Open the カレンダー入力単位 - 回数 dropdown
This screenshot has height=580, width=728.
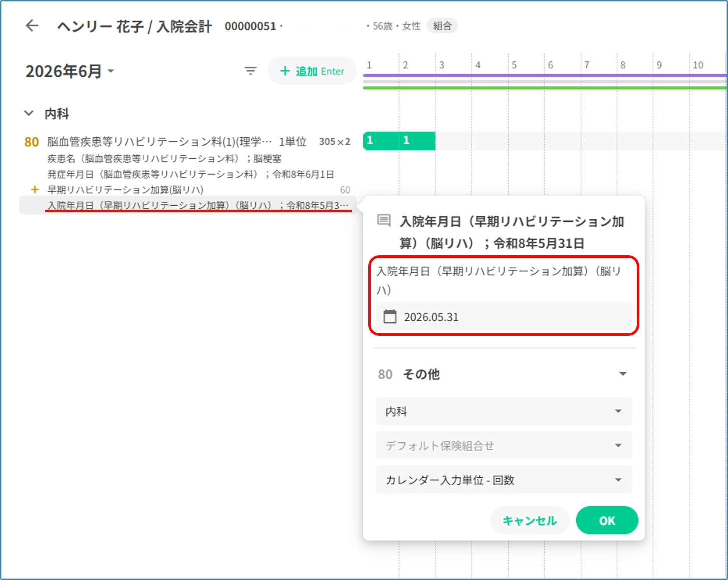pyautogui.click(x=504, y=480)
